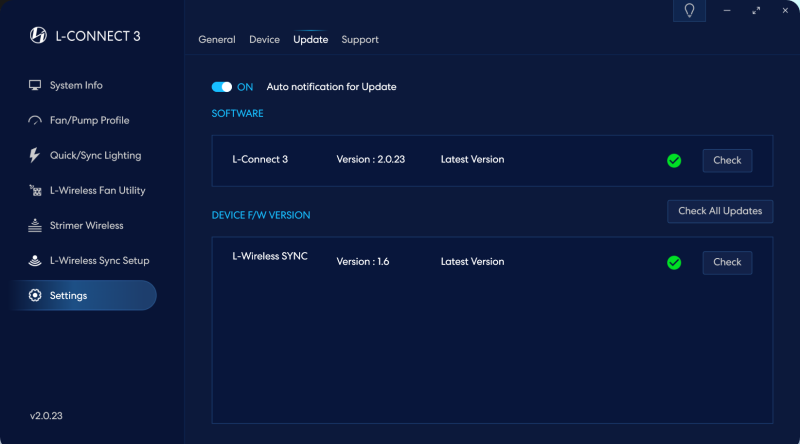
Task: Select the System Info monitor icon
Action: click(35, 85)
